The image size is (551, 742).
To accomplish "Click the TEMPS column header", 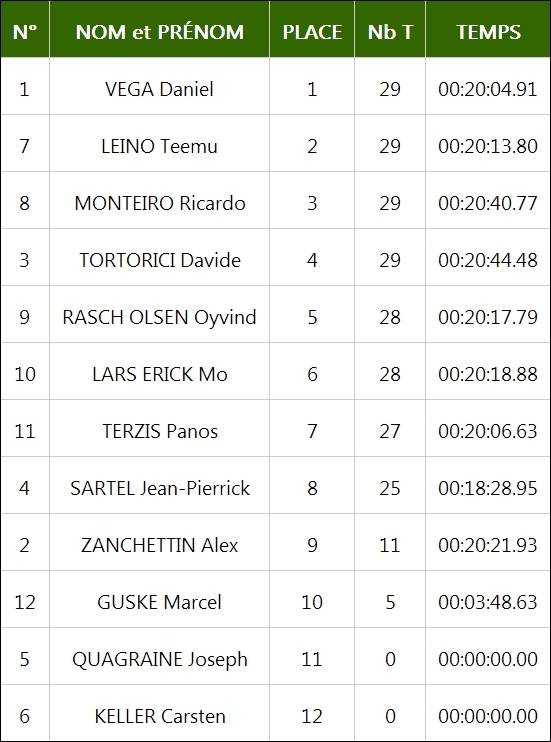I will 488,29.
